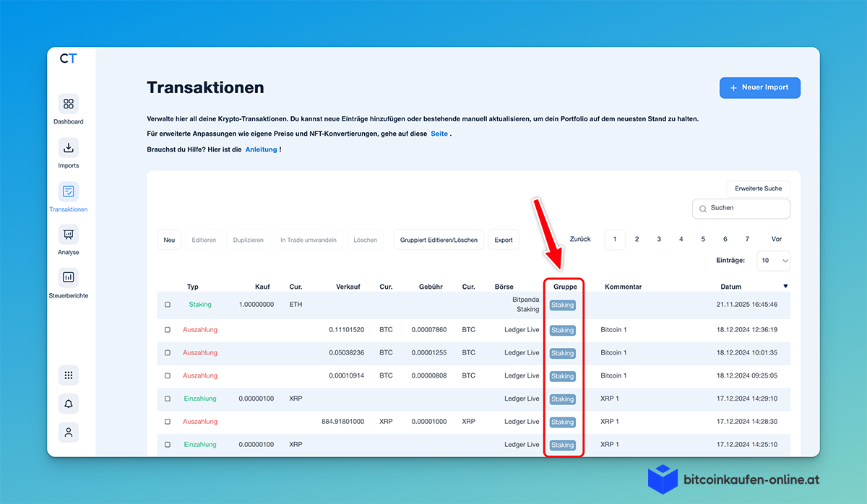Open the notifications bell icon
867x504 pixels.
[x=69, y=404]
